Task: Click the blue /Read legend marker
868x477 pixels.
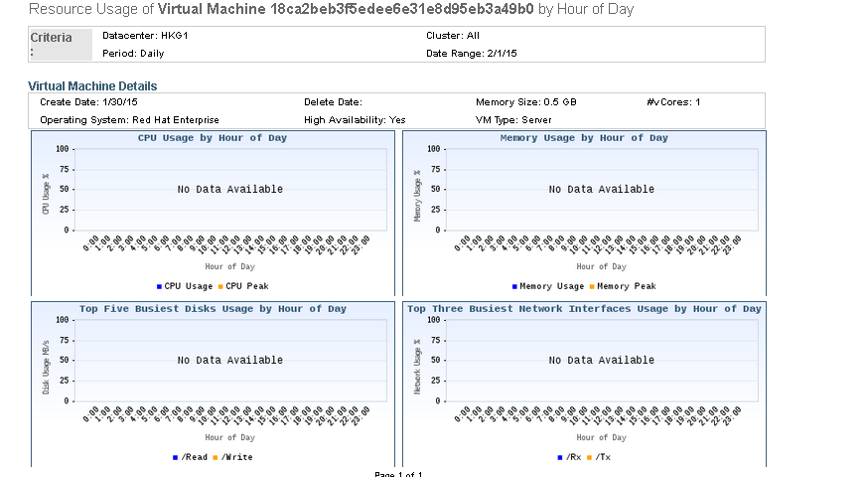Action: tap(174, 457)
